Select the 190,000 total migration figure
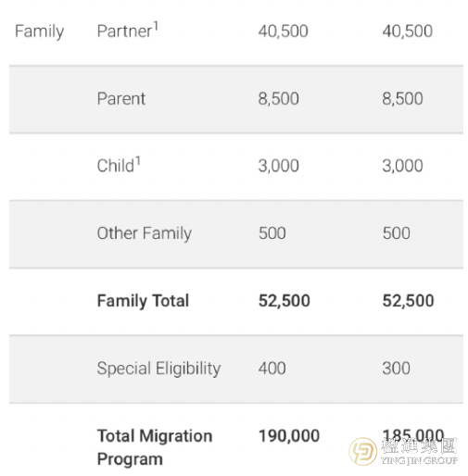 pos(289,436)
